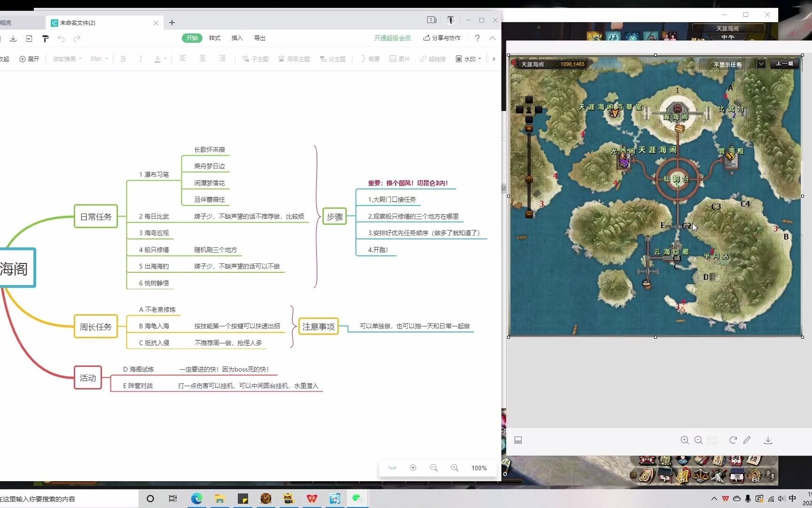
Task: Align text right in the mind map toolbar
Action: [x=222, y=59]
